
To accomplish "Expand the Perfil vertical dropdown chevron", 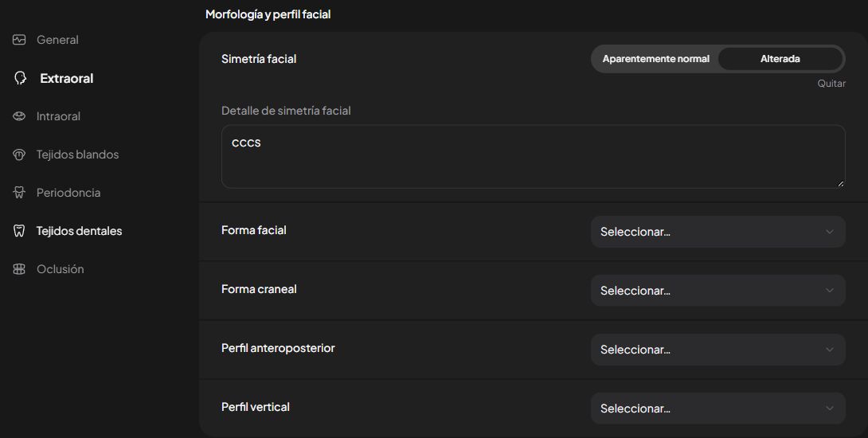I will (829, 409).
